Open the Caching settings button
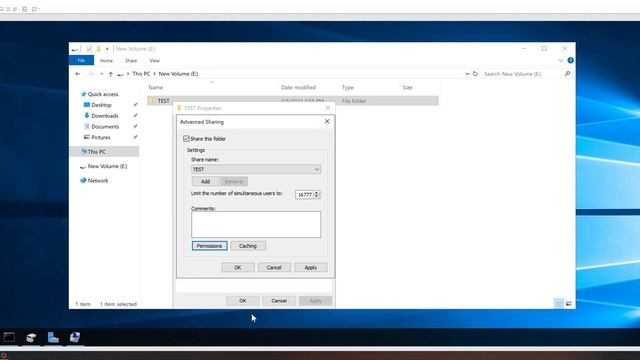Image resolution: width=640 pixels, height=360 pixels. (x=248, y=246)
